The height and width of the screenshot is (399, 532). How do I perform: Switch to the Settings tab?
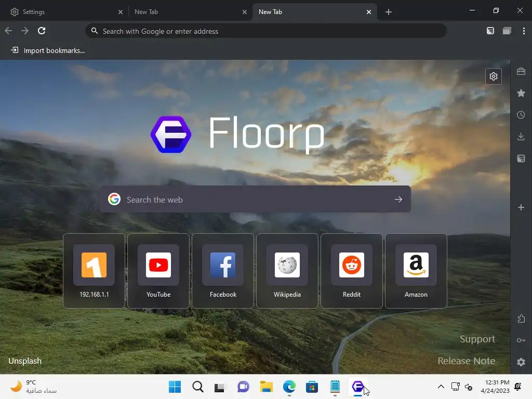[x=64, y=12]
